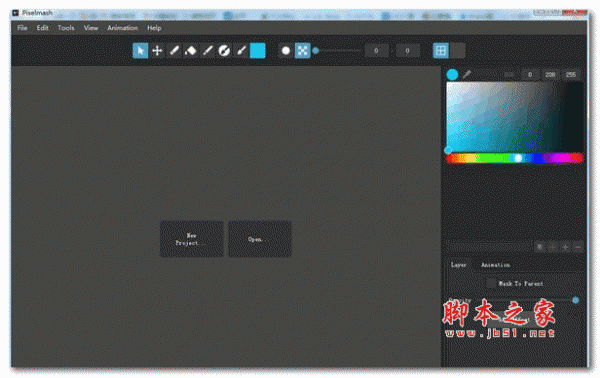Activate the eyedropper color picker
This screenshot has height=378, width=600.
point(466,74)
